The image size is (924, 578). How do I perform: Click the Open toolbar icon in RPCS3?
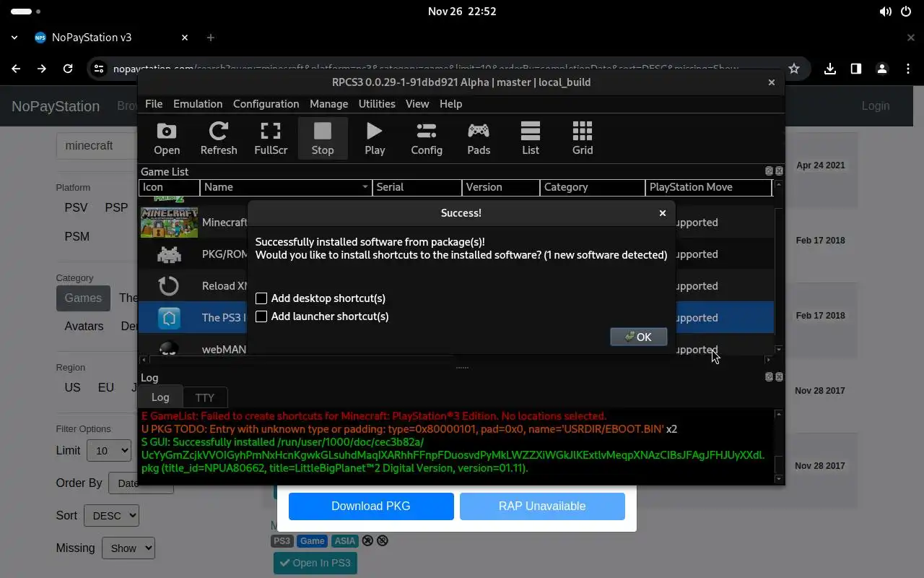[167, 138]
